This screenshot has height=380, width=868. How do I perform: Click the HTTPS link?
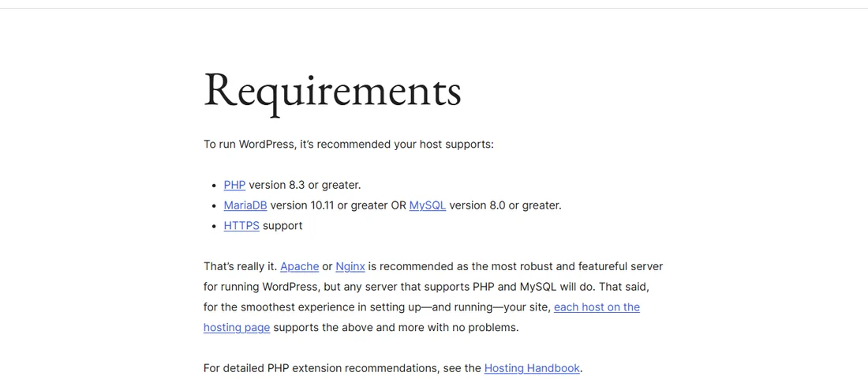(241, 225)
